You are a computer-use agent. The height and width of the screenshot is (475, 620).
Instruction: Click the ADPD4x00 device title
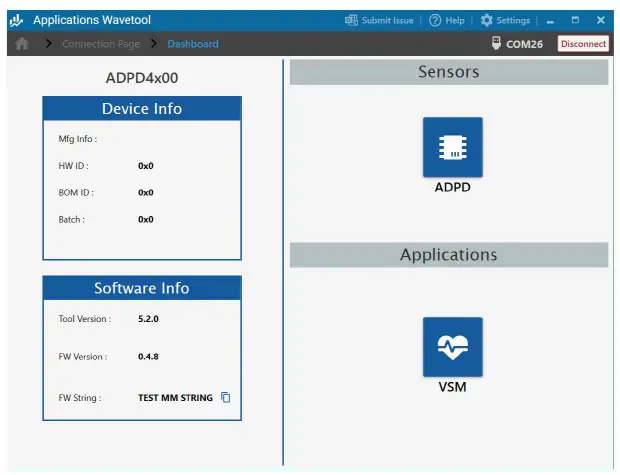142,78
